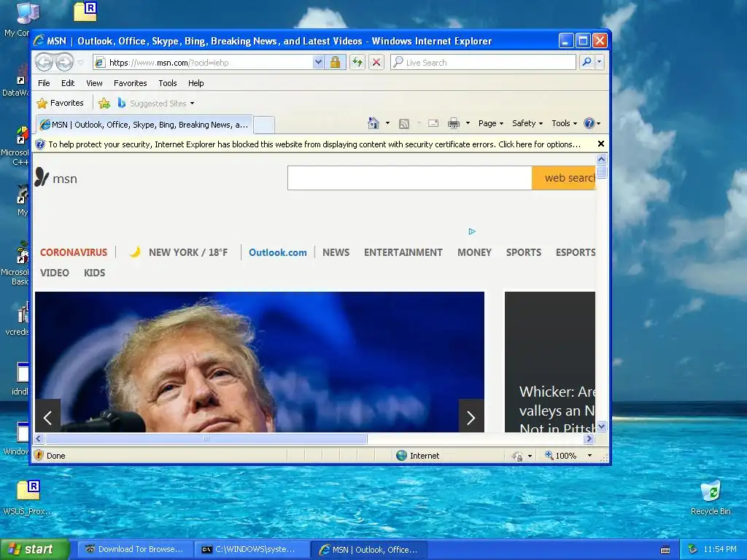Click the vertical scrollbar up arrow

(x=601, y=160)
